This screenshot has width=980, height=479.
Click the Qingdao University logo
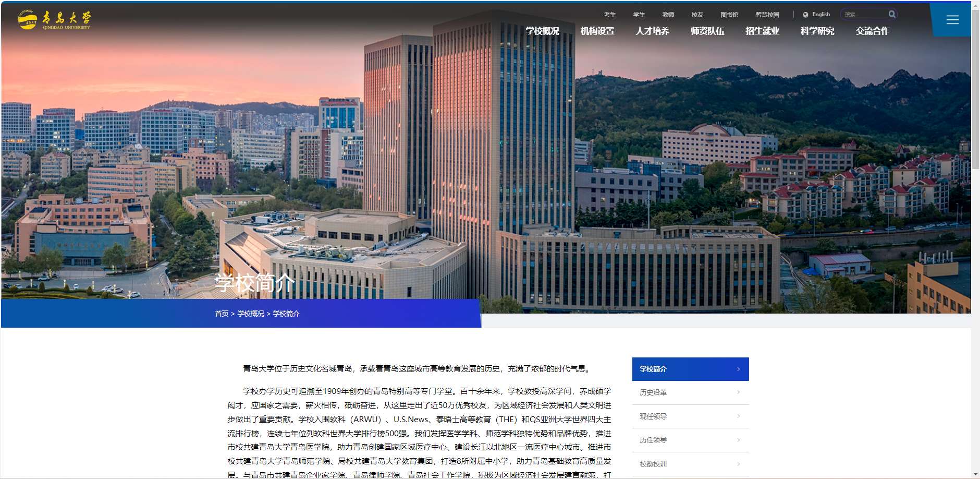54,20
